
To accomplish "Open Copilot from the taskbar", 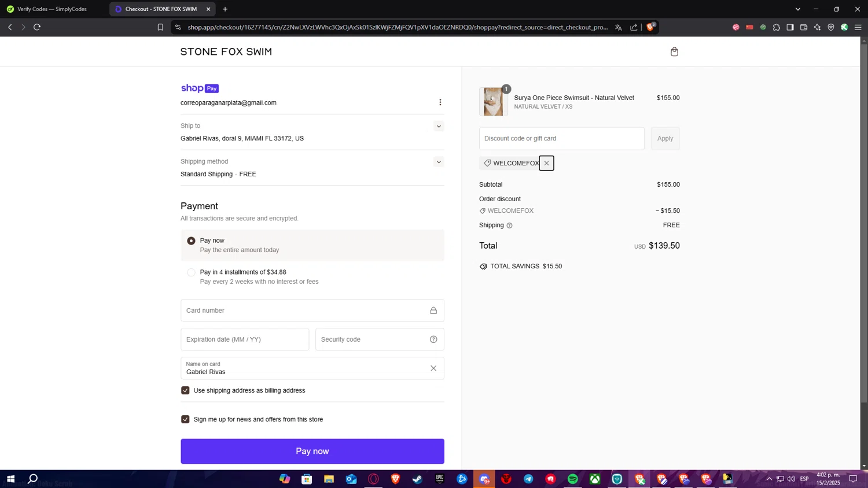I will click(x=285, y=479).
